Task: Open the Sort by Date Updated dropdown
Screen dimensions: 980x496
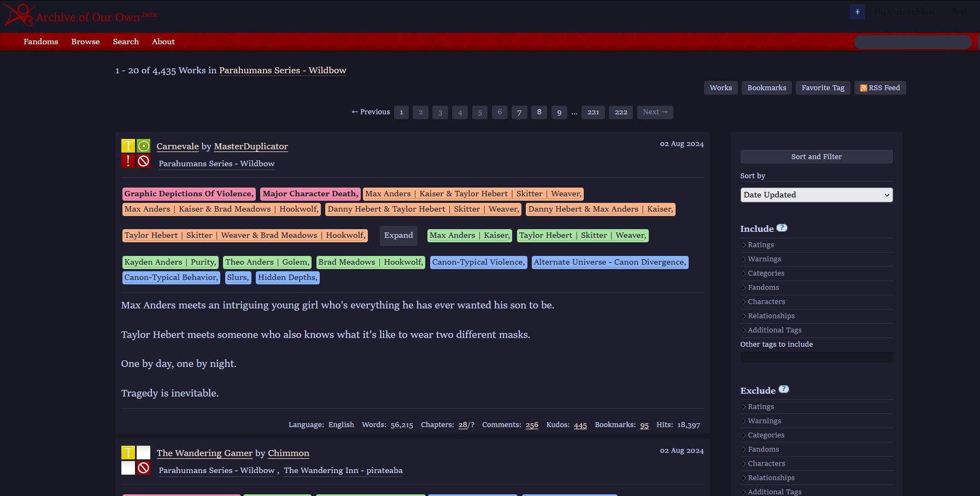Action: click(x=817, y=195)
